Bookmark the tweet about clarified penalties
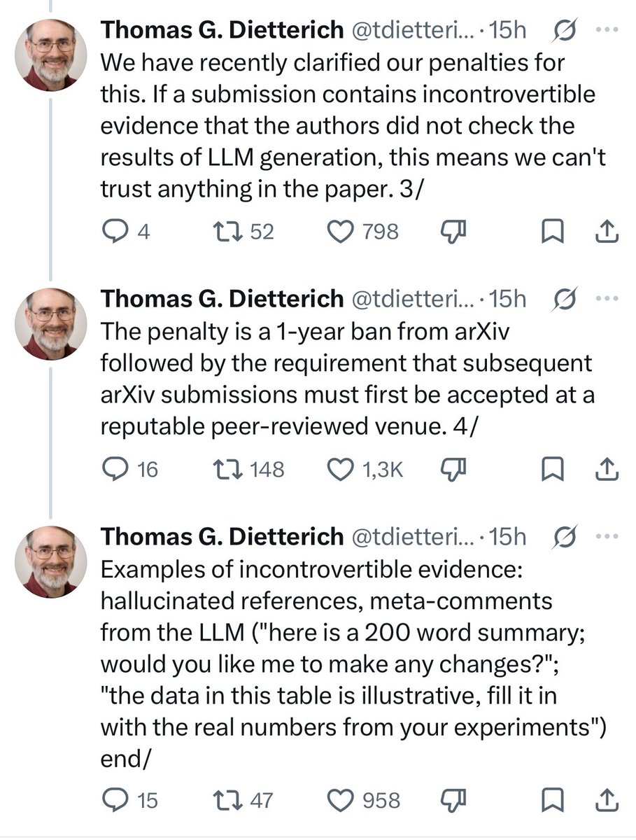The width and height of the screenshot is (636, 840). (x=554, y=231)
